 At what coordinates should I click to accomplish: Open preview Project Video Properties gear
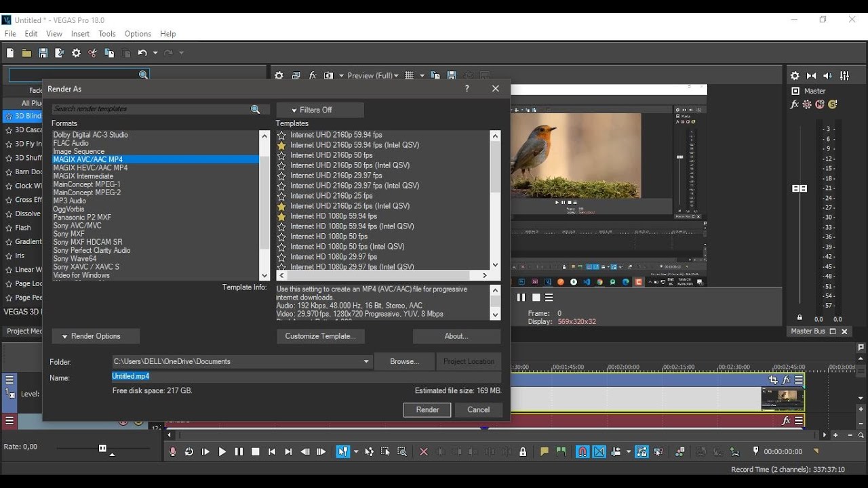pos(279,75)
